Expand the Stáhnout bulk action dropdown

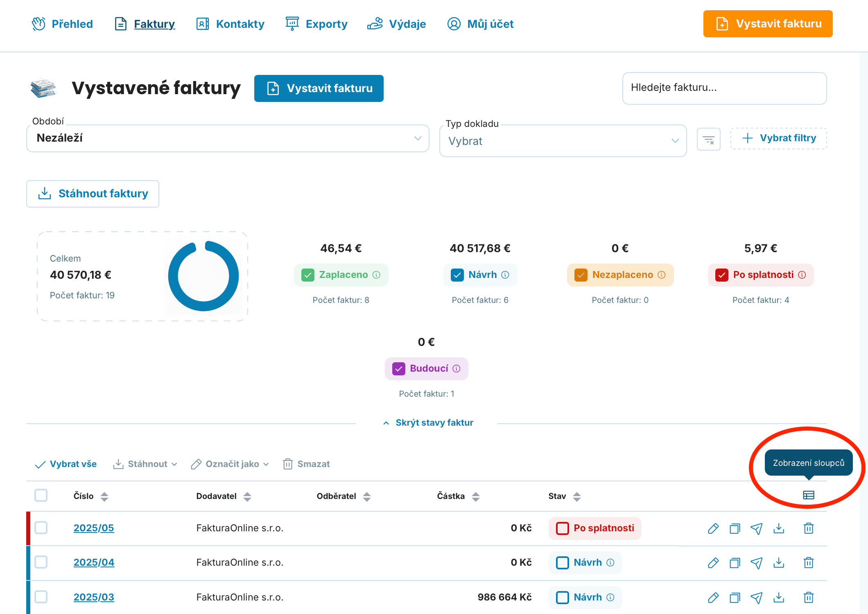[145, 464]
